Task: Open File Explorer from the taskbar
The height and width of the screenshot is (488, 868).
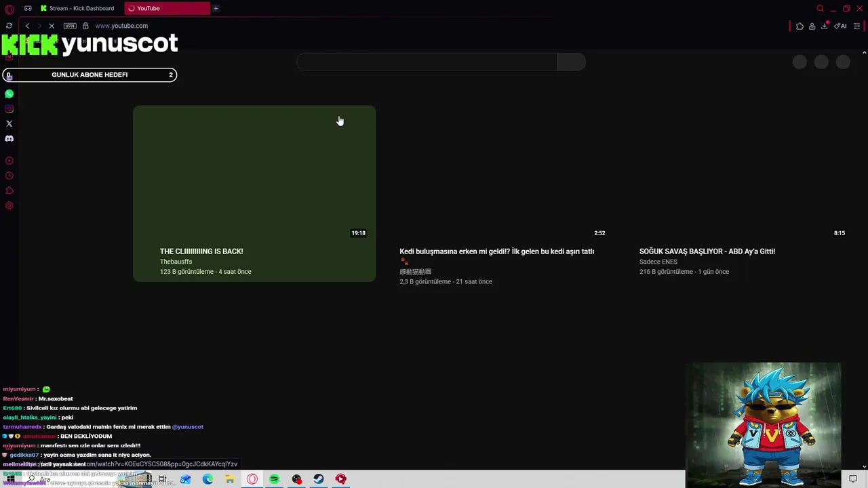Action: tap(230, 479)
